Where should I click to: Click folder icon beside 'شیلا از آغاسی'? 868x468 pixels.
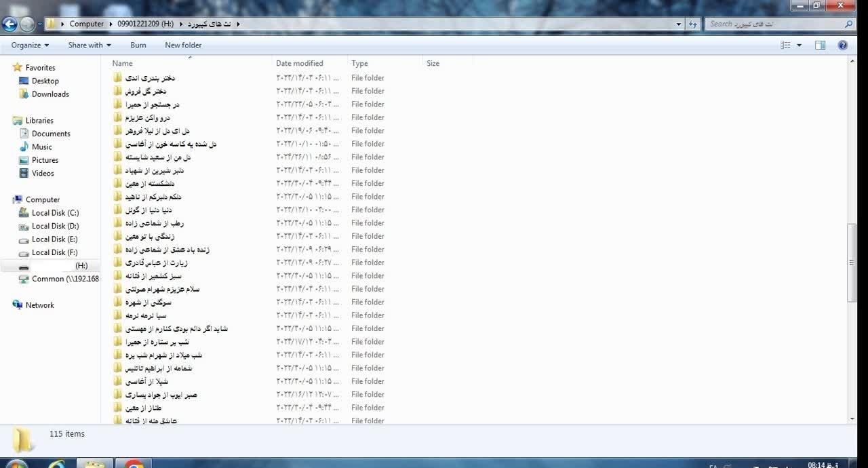click(117, 381)
